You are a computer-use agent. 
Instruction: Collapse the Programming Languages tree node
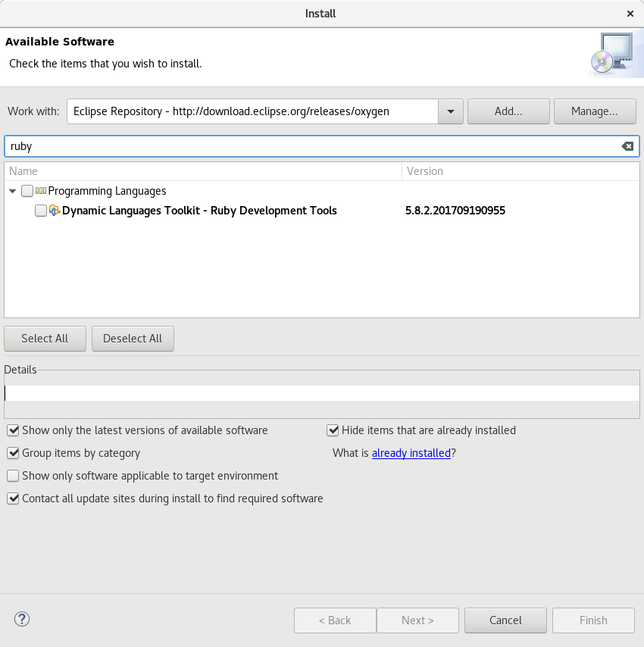12,191
